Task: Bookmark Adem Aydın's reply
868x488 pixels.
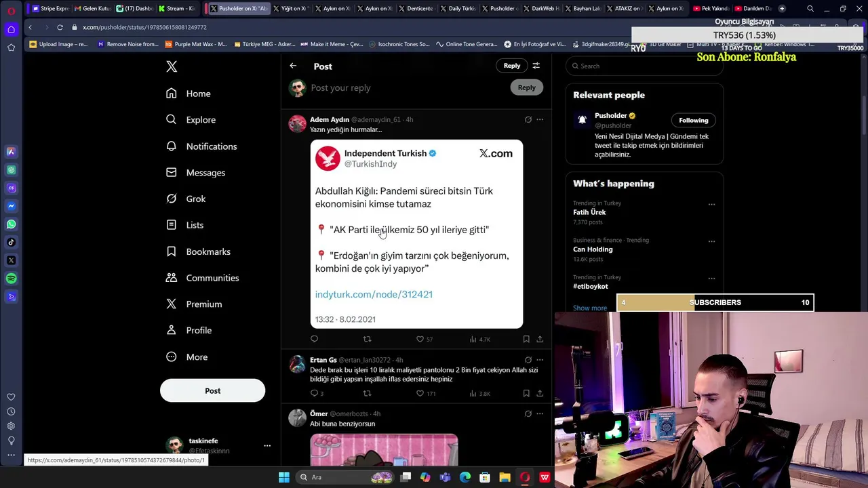Action: tap(526, 339)
